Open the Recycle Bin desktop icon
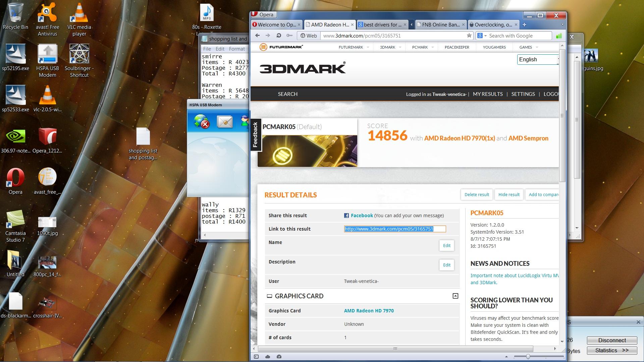 (x=15, y=16)
